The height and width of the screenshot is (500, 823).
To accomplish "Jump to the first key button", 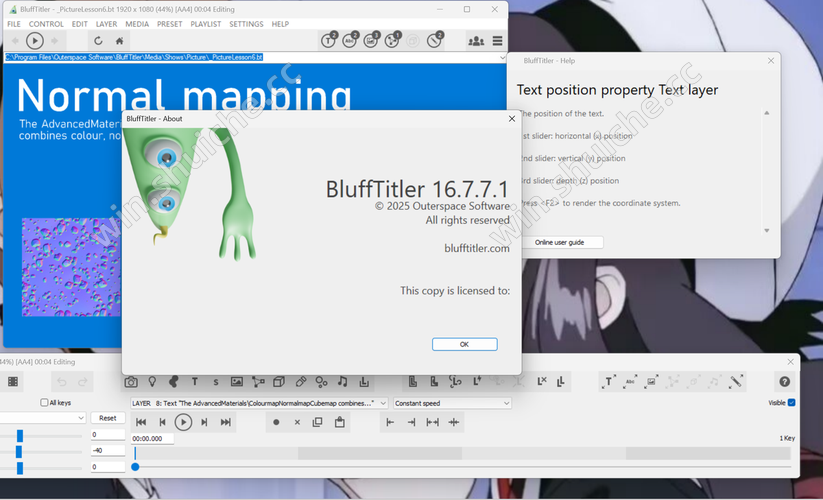I will [141, 422].
